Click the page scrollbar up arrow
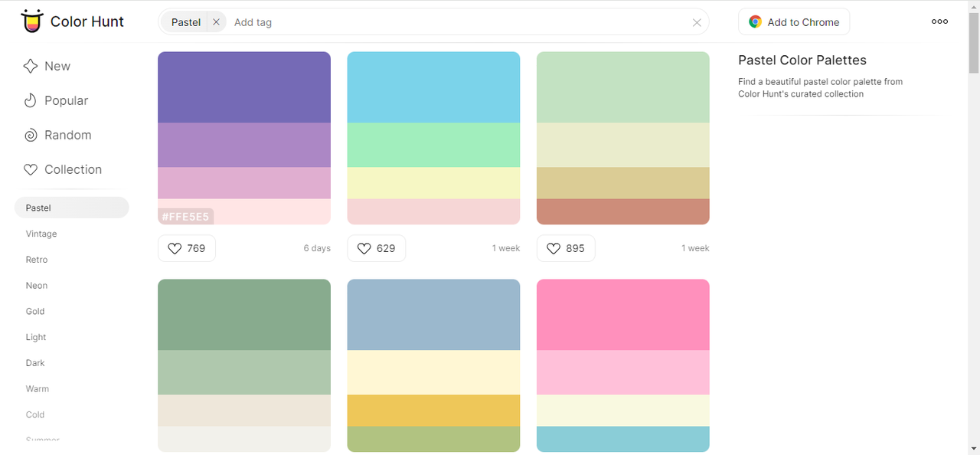This screenshot has height=455, width=980. [x=974, y=6]
